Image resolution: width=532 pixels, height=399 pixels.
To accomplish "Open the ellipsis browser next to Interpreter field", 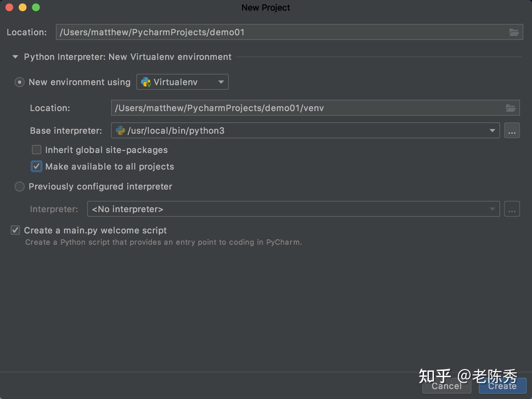I will coord(512,209).
